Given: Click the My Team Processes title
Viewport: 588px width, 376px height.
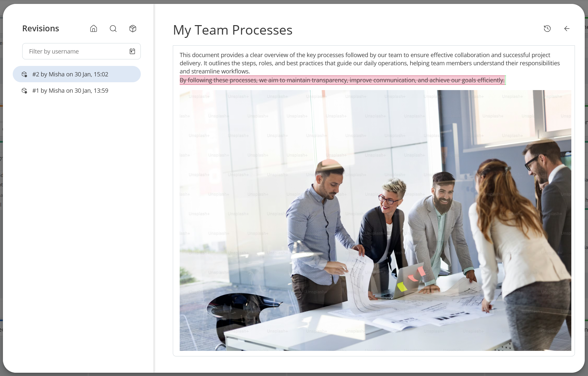Looking at the screenshot, I should pyautogui.click(x=233, y=30).
